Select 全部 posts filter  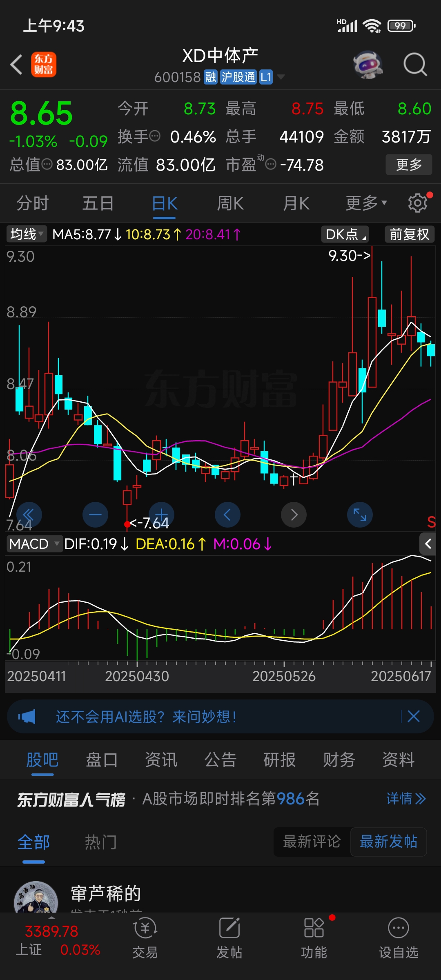pos(33,842)
